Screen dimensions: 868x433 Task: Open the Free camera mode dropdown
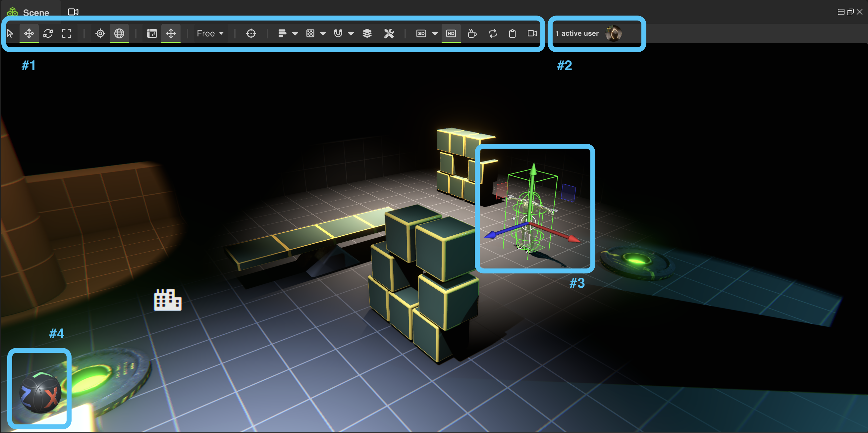210,33
